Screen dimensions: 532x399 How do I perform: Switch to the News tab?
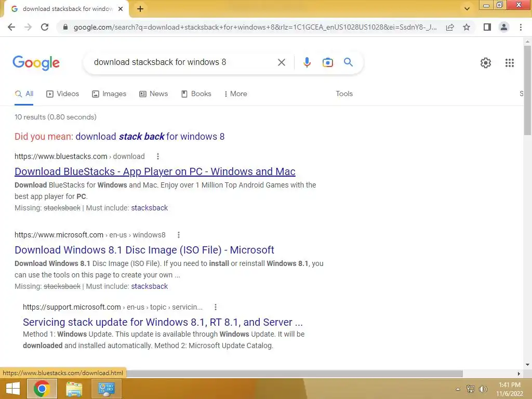coord(153,94)
